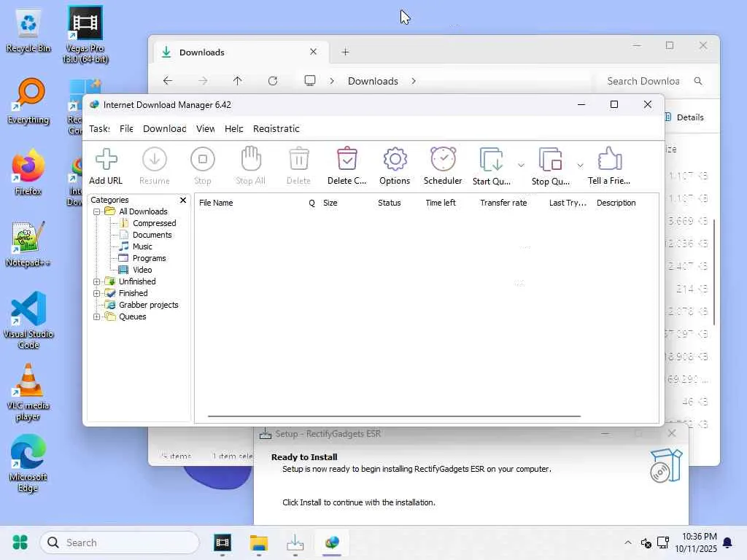
Task: Click the Resume download icon
Action: [155, 160]
